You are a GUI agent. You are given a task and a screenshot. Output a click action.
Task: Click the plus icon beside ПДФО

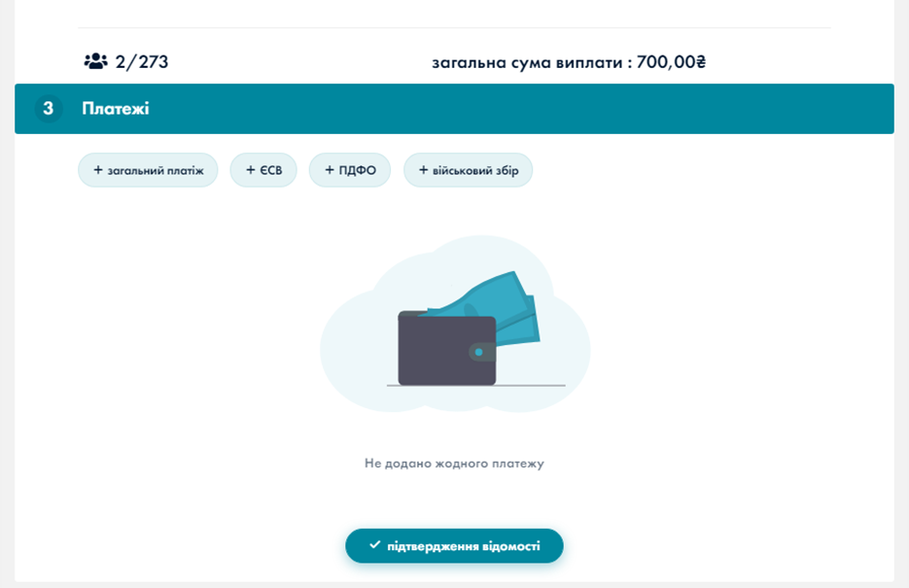point(330,170)
